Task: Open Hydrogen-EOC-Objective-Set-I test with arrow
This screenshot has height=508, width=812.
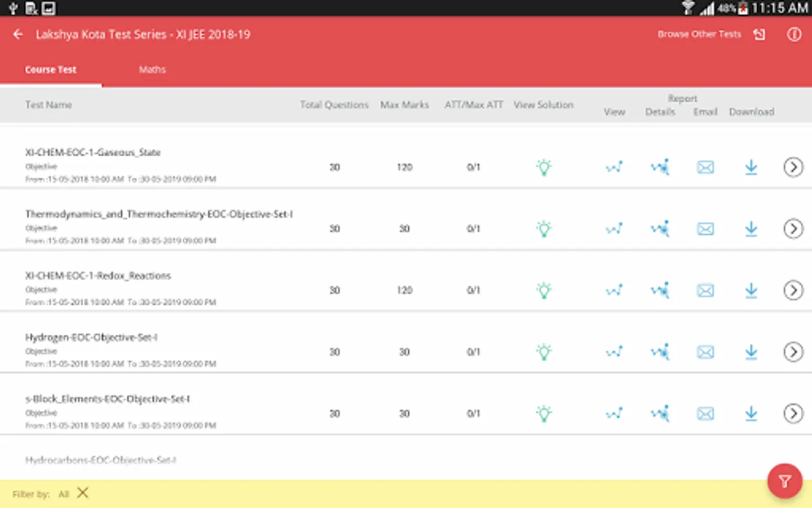Action: (793, 352)
